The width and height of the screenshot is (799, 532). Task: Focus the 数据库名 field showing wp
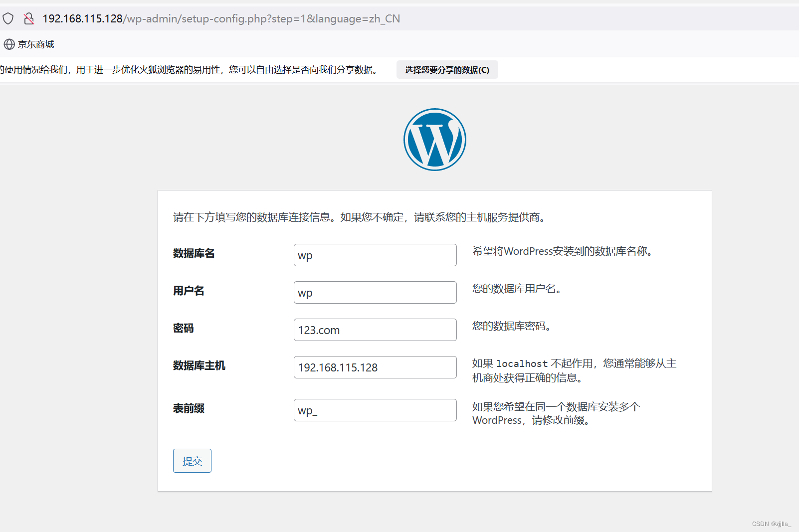[375, 255]
